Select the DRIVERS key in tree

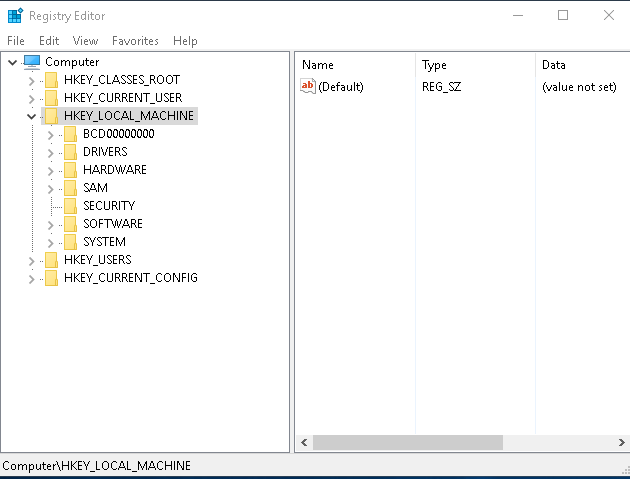coord(105,152)
